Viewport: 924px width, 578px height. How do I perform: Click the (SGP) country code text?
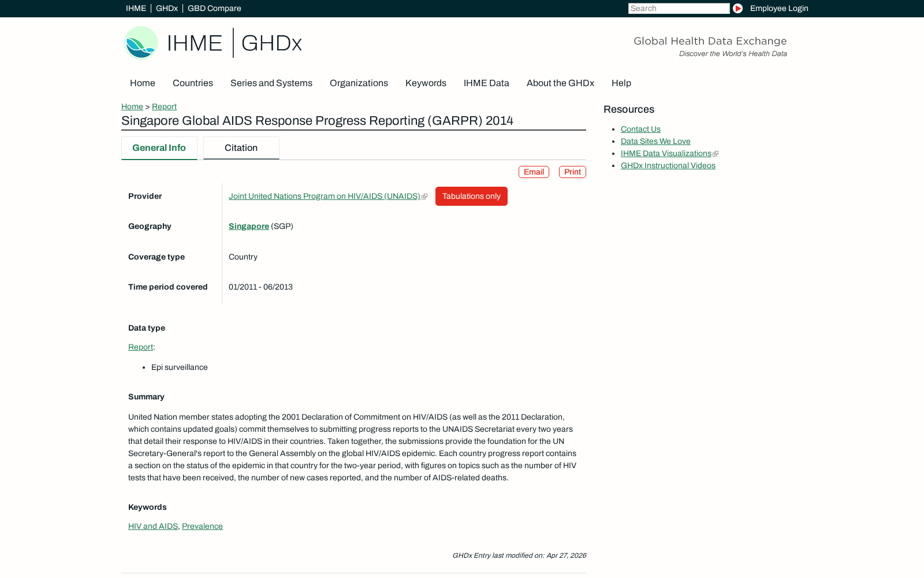[x=282, y=227]
